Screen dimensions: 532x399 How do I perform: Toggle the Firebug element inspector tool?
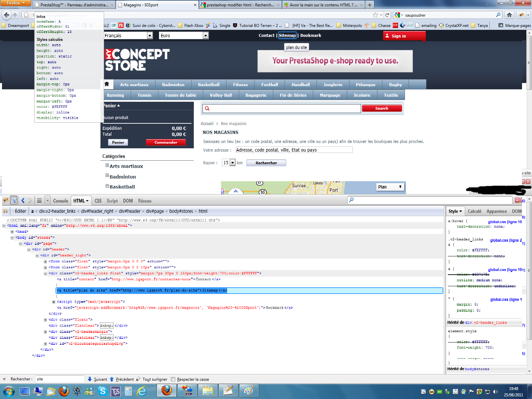coord(14,200)
